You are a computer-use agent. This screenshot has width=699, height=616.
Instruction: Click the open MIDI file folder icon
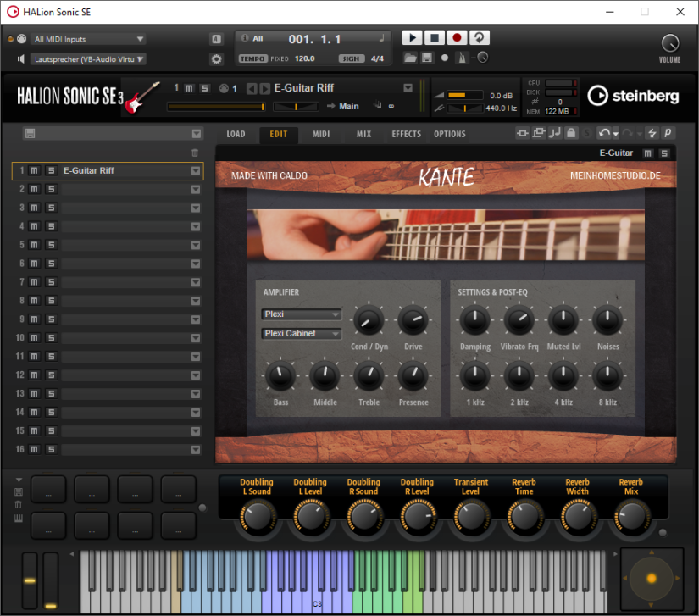(411, 58)
